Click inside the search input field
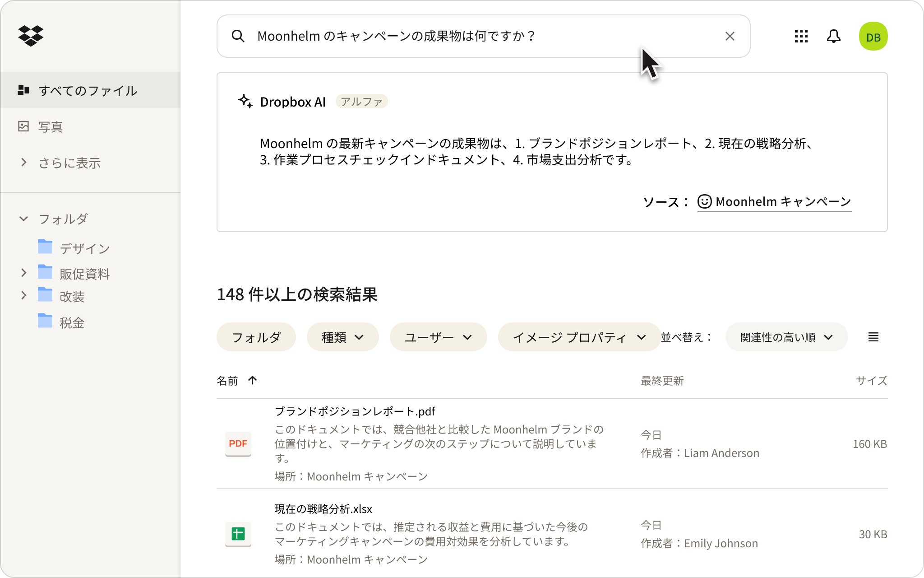This screenshot has width=924, height=578. pos(483,36)
